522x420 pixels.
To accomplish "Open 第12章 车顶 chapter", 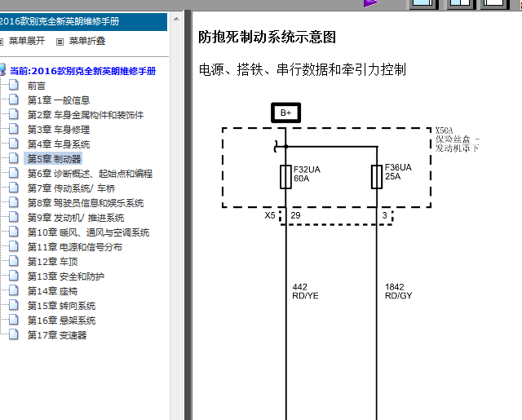I will (52, 262).
